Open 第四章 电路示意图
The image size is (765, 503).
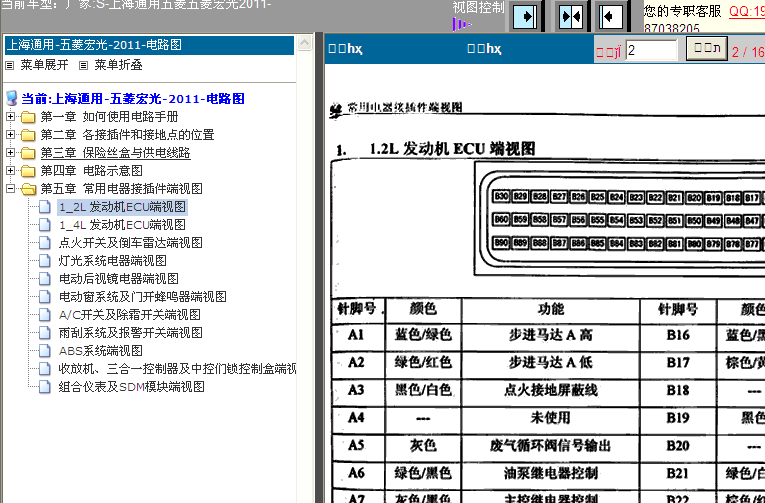tap(91, 171)
